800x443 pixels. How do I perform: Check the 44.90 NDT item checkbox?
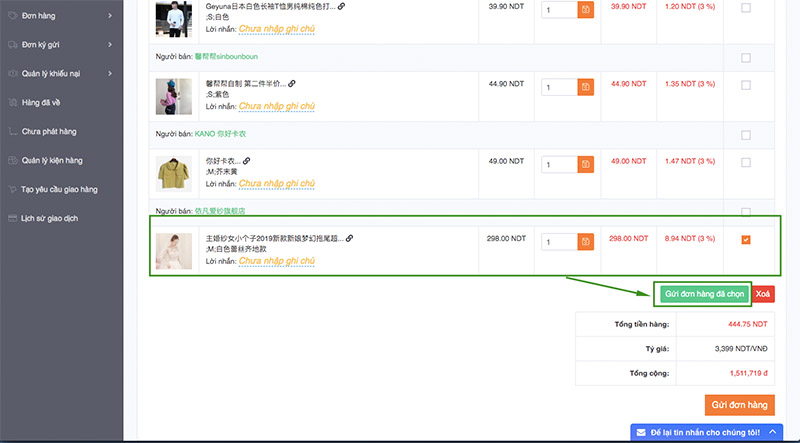[x=746, y=85]
